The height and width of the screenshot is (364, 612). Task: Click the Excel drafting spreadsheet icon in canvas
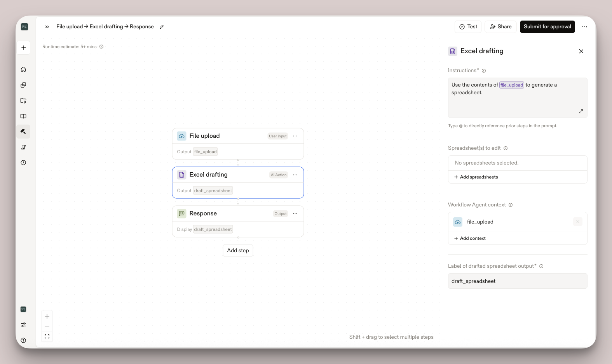click(181, 175)
